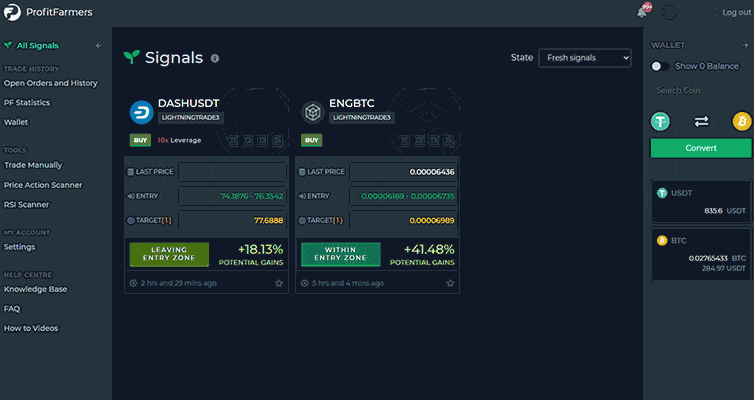
Task: Click ENGBTC LIGHTNINGTRADE3 tag
Action: [362, 118]
